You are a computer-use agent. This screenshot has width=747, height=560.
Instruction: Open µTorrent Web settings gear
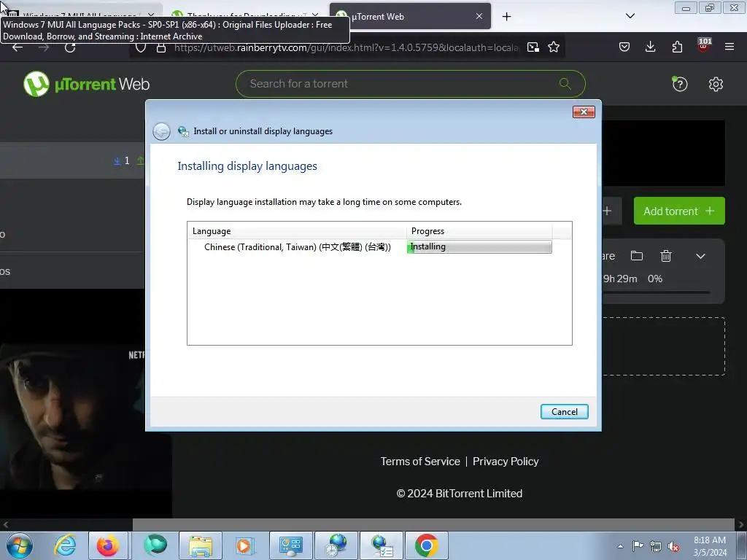tap(716, 85)
